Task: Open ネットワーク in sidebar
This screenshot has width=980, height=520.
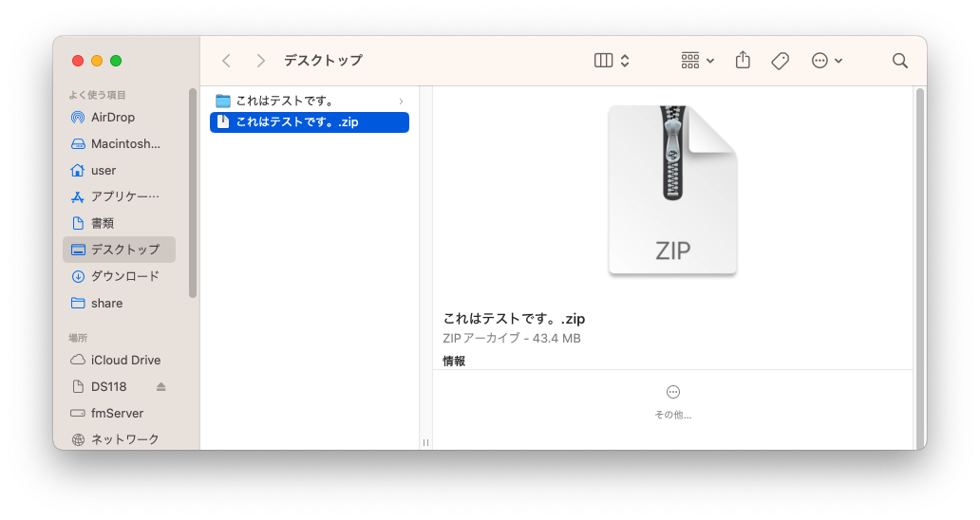Action: [x=119, y=439]
